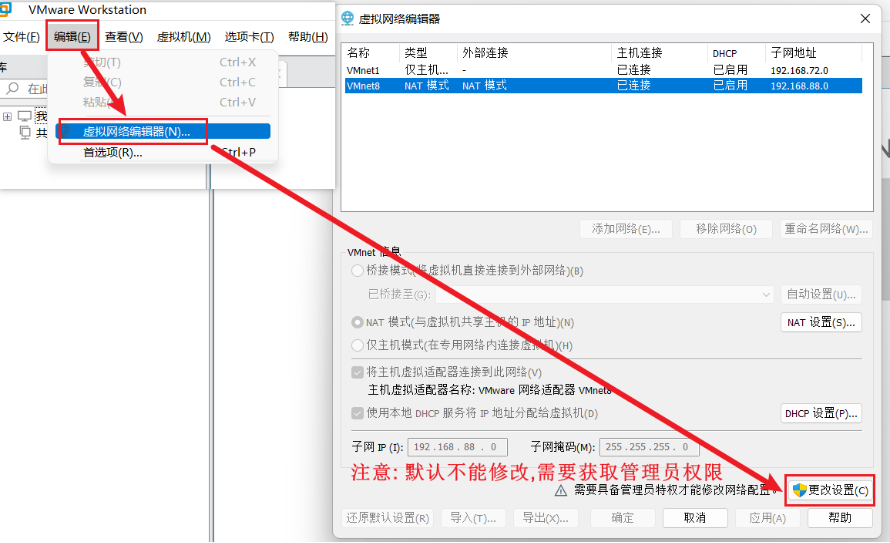Click the 主机连接 column header
890x543 pixels.
(660, 53)
